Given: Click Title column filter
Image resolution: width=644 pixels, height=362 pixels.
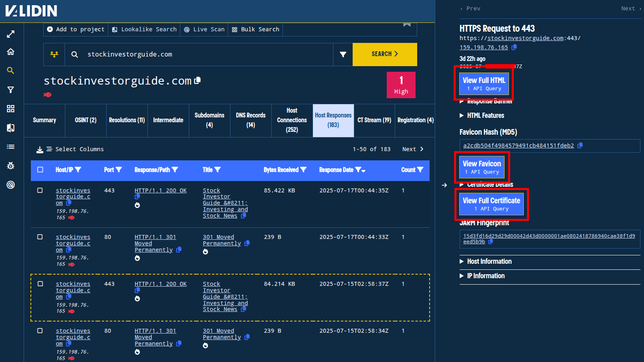Looking at the screenshot, I should pos(218,170).
